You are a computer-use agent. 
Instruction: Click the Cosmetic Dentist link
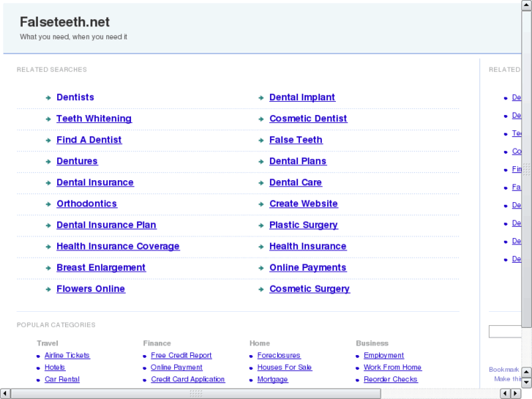(308, 119)
